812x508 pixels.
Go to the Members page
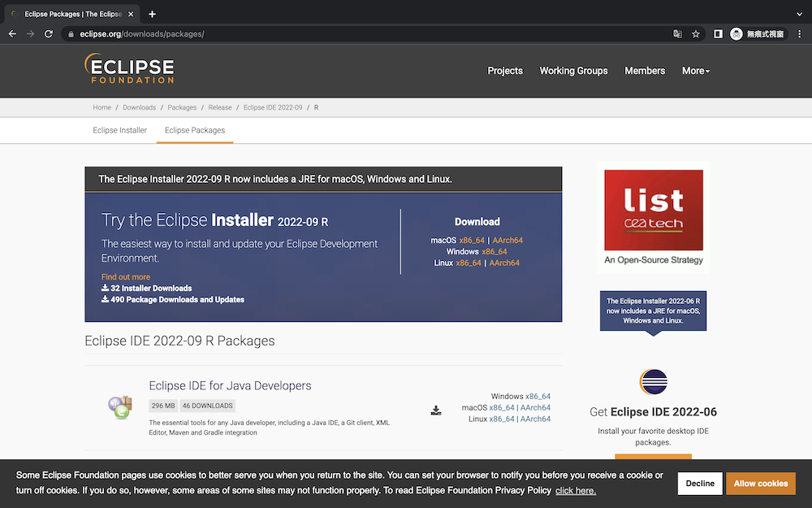pyautogui.click(x=645, y=71)
